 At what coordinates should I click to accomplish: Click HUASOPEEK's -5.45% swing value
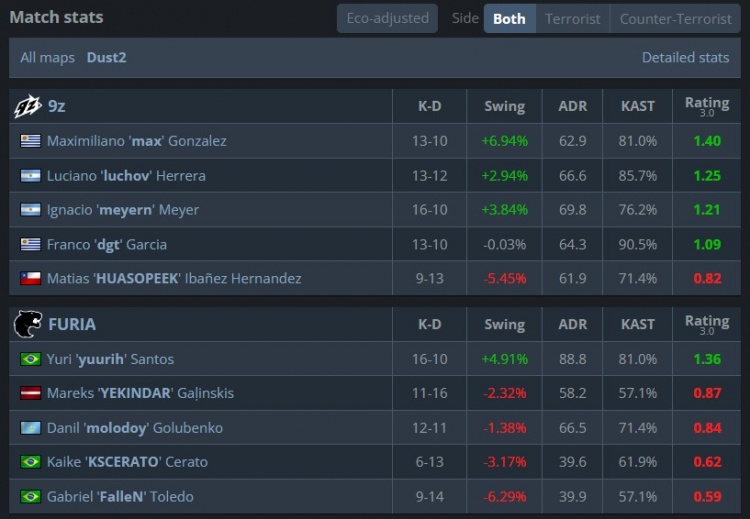[505, 278]
